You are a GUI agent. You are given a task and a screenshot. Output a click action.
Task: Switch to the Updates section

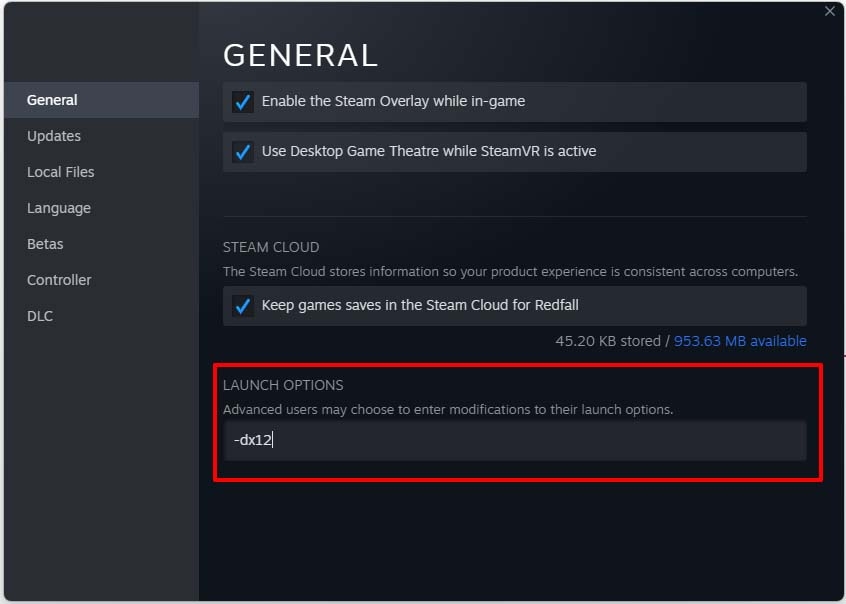pos(54,136)
